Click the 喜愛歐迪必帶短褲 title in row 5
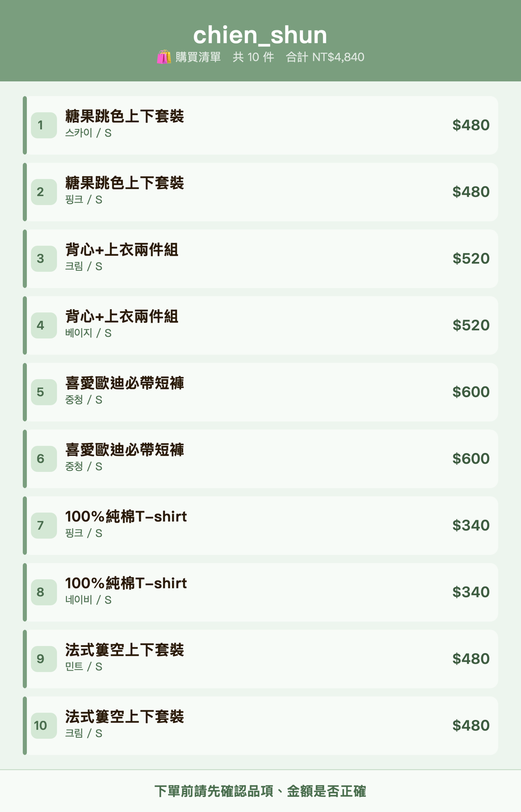This screenshot has width=521, height=812. 125,383
